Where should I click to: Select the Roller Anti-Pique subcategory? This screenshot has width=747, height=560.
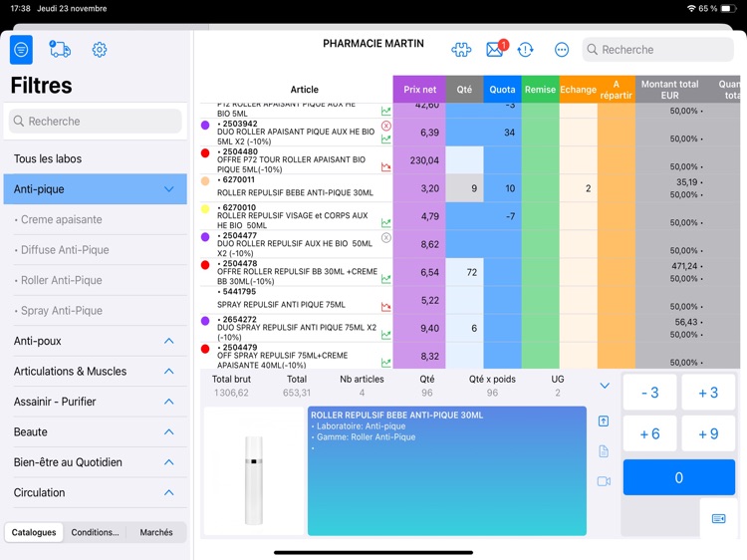pos(96,280)
